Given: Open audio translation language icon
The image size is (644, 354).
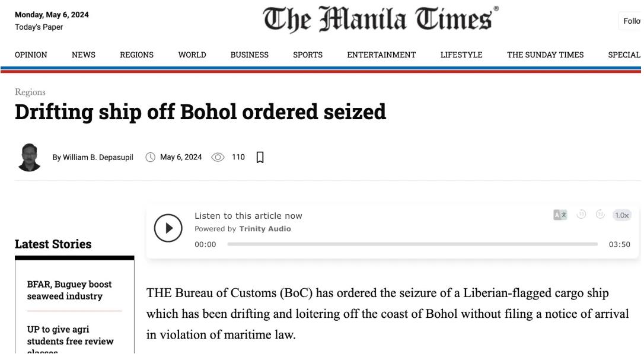Looking at the screenshot, I should coord(560,215).
